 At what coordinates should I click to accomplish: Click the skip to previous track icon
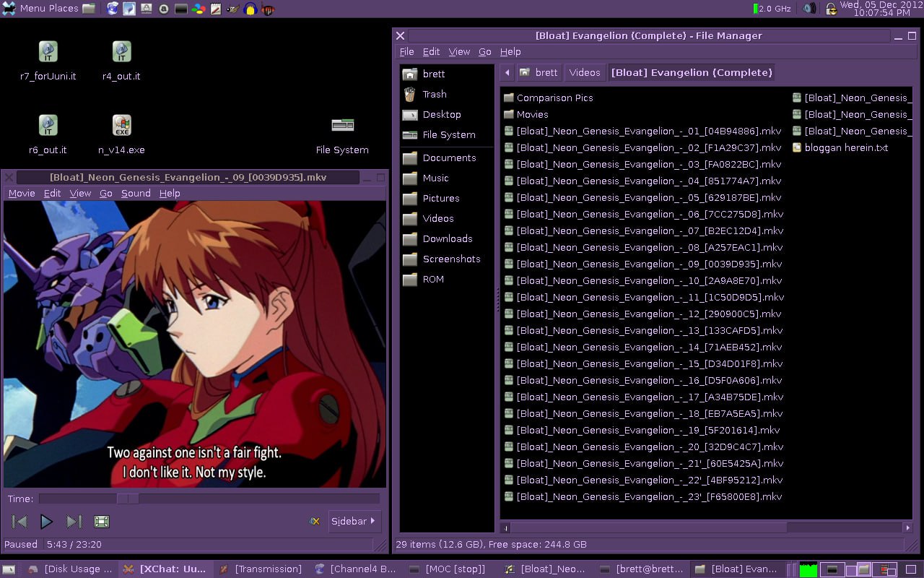(x=20, y=521)
